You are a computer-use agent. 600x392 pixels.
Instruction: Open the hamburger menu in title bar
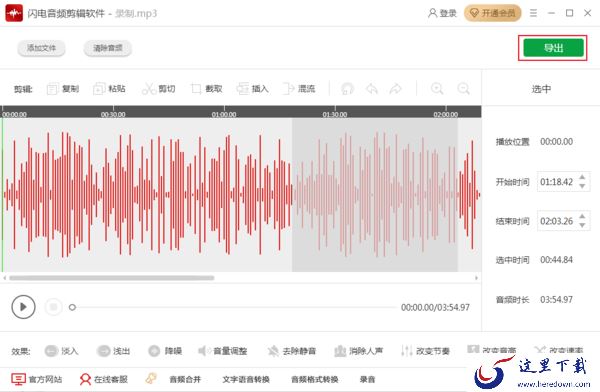(x=533, y=13)
